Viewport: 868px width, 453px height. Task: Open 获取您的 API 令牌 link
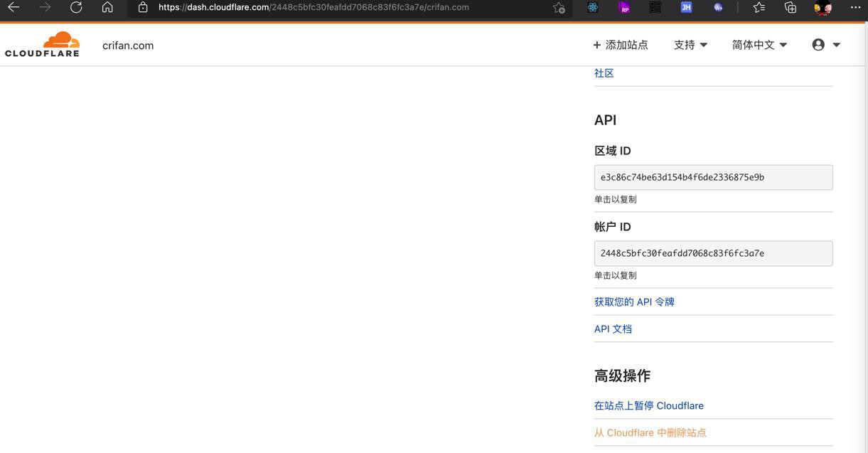tap(634, 302)
